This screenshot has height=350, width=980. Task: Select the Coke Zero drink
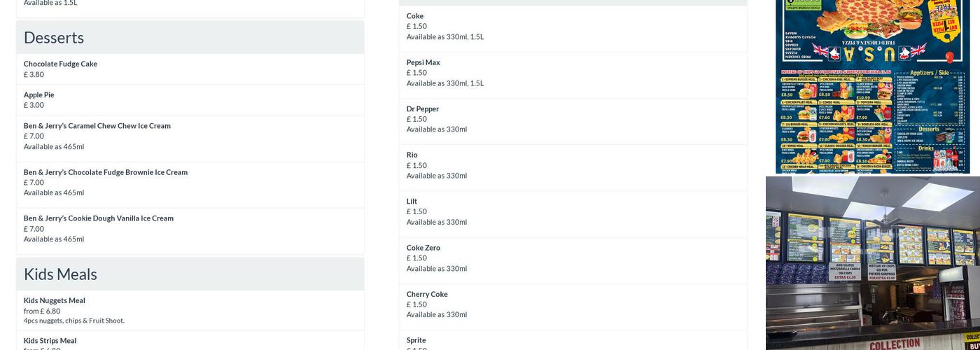(x=423, y=248)
